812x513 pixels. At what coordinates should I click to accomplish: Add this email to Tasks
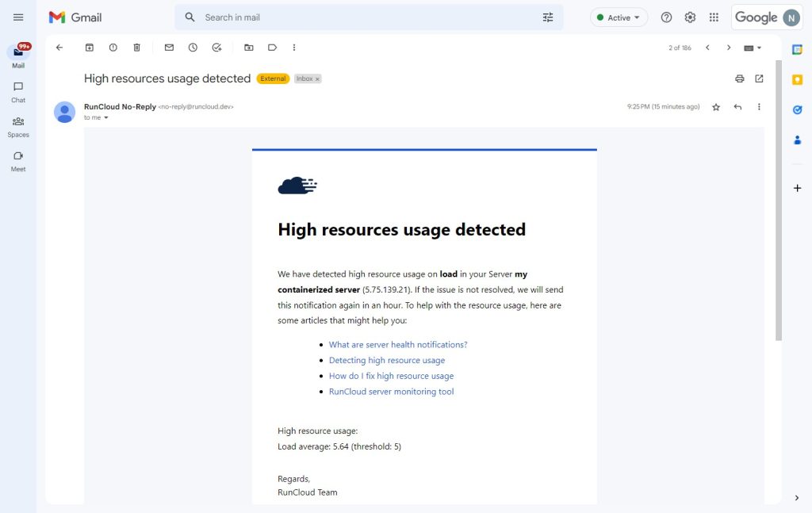pyautogui.click(x=217, y=48)
